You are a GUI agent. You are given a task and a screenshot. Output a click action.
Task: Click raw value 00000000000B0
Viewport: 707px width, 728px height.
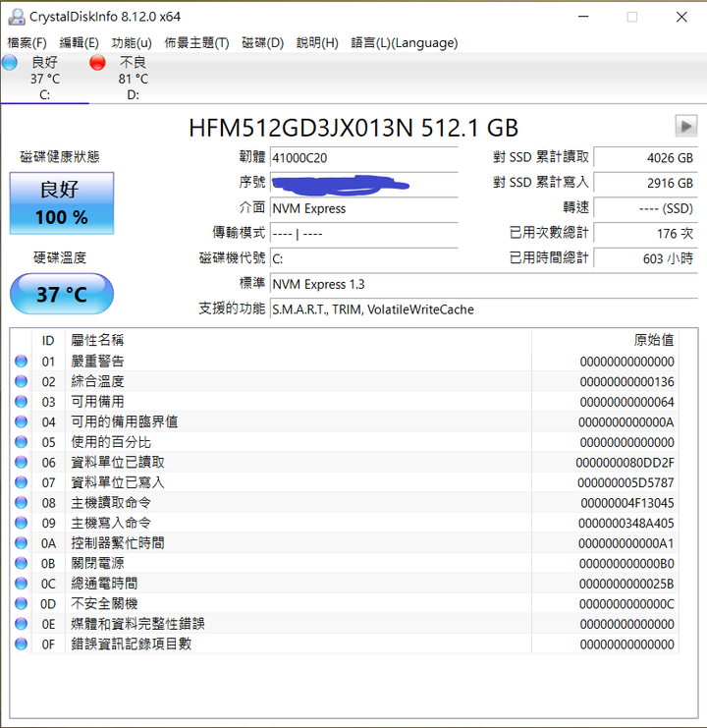coord(626,563)
